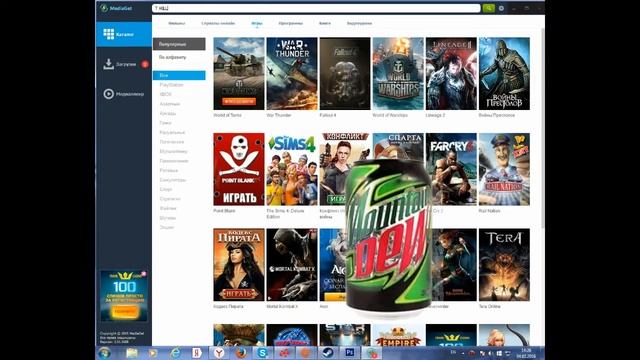The image size is (640, 360).
Task: Click the catalog vertical scrollbar
Action: coord(542,129)
